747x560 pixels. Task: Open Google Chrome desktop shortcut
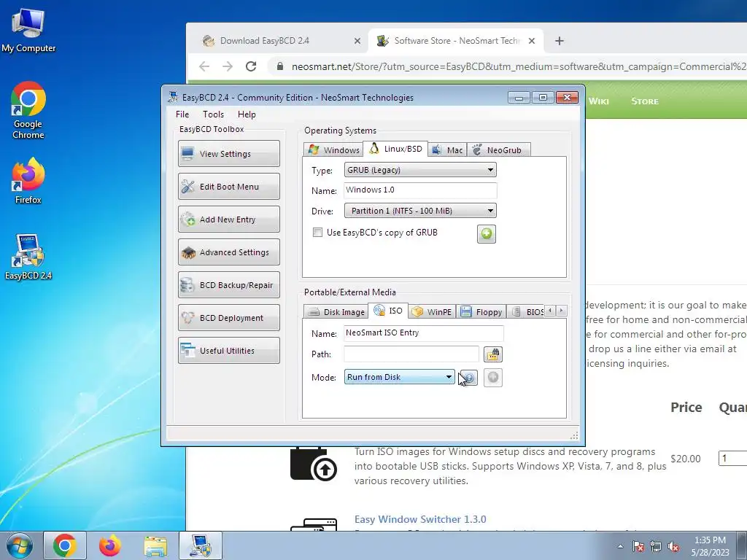click(28, 111)
